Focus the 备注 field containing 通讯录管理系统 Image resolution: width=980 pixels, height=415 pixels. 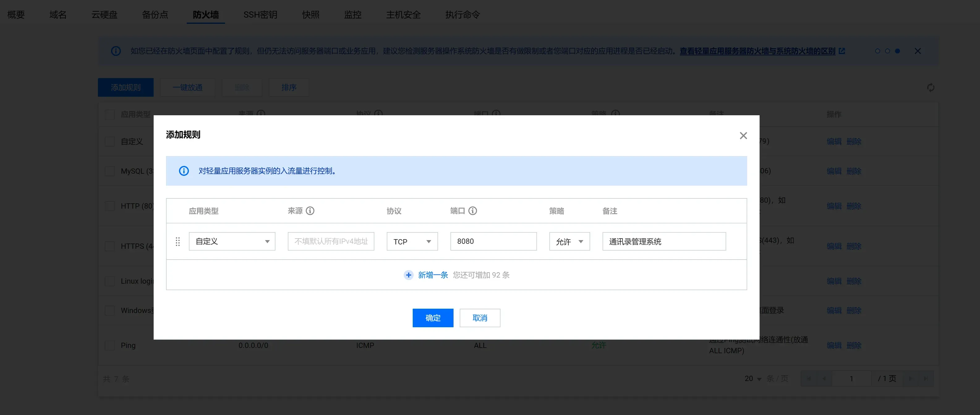(664, 242)
